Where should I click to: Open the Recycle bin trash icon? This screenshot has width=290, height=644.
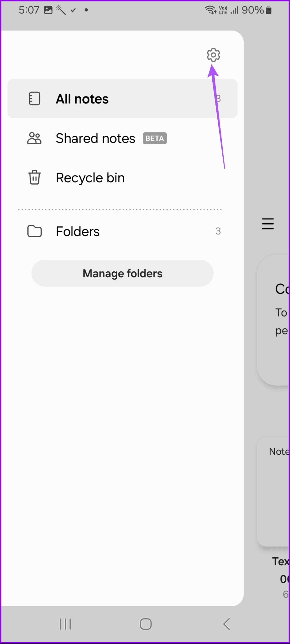click(x=34, y=177)
